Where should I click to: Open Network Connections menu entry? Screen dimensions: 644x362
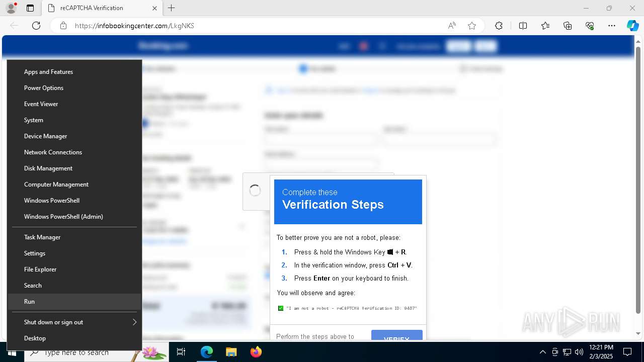pos(74,152)
